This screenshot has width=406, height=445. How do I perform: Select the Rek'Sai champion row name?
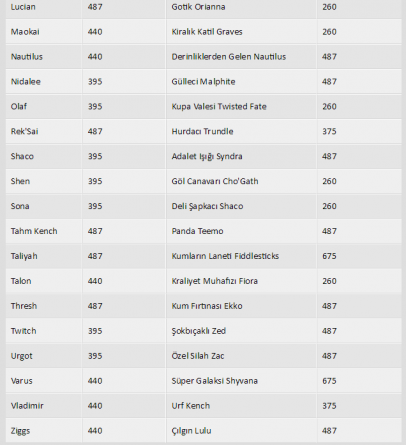pos(24,132)
